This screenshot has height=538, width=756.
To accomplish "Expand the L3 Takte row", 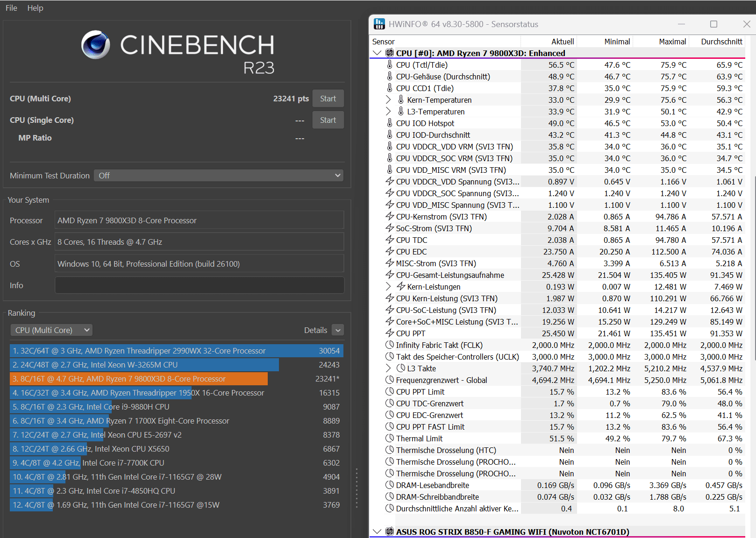I will 388,368.
